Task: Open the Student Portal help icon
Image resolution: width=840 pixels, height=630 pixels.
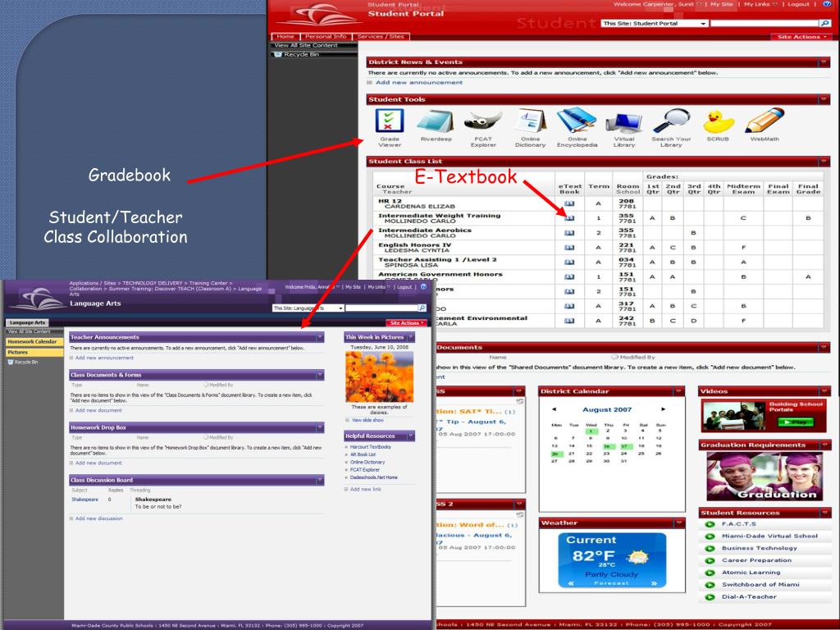Action: [x=827, y=4]
